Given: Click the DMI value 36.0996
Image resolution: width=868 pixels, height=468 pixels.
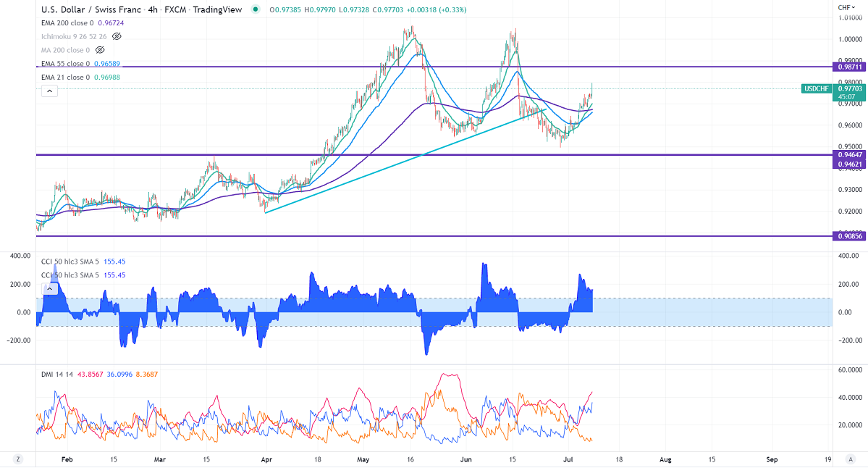Looking at the screenshot, I should click(119, 375).
